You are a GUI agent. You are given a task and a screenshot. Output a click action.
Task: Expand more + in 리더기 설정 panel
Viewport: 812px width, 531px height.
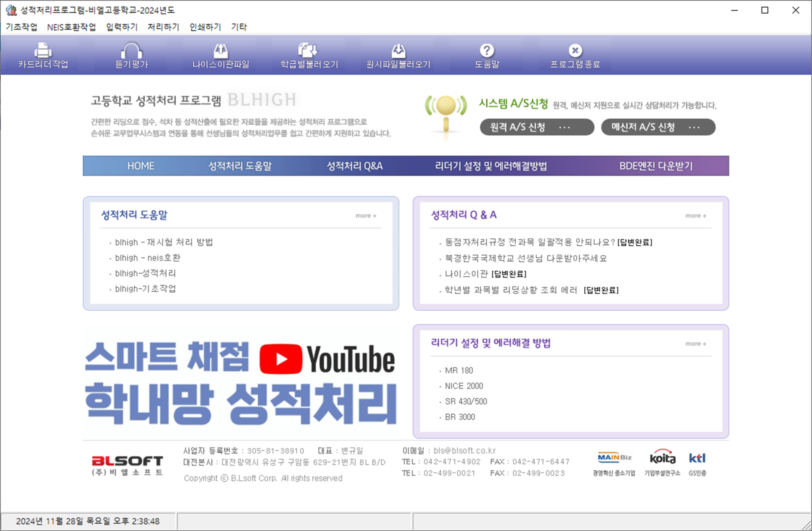(x=696, y=344)
